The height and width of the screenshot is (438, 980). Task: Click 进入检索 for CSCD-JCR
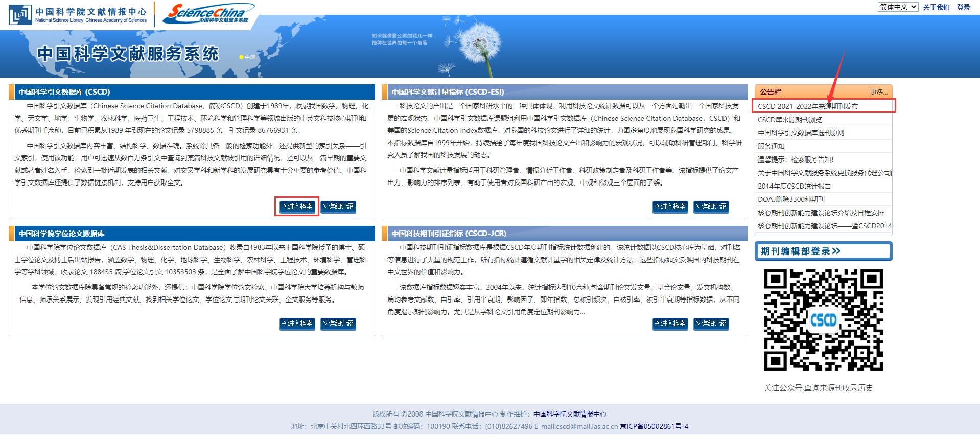click(x=670, y=324)
